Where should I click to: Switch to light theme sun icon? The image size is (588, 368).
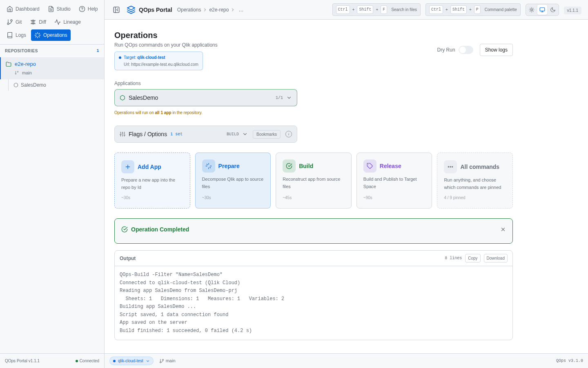click(532, 10)
